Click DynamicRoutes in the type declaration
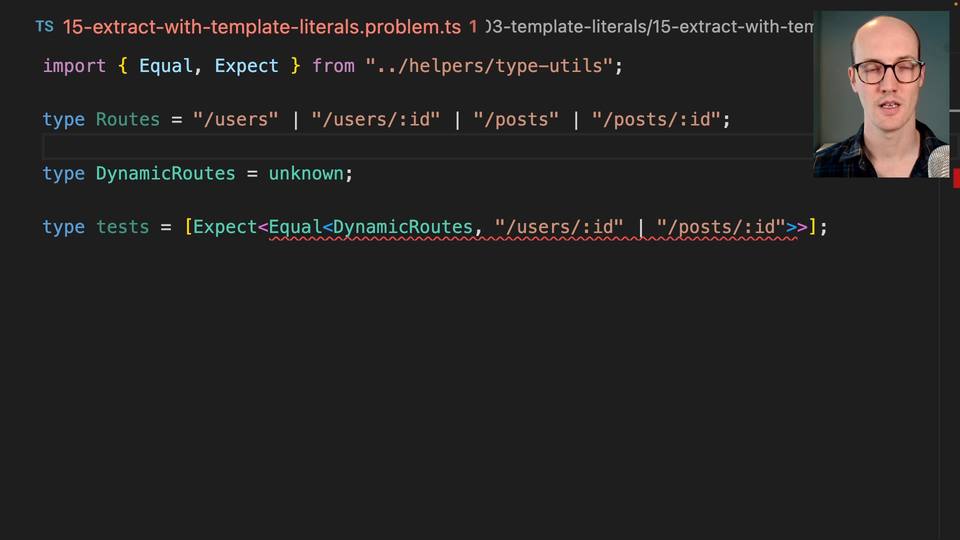The height and width of the screenshot is (540, 960). pos(165,174)
